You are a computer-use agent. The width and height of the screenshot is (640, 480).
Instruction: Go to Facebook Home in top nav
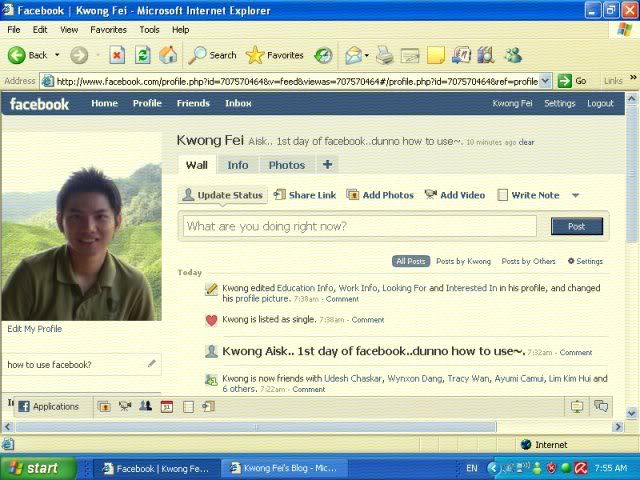(104, 103)
